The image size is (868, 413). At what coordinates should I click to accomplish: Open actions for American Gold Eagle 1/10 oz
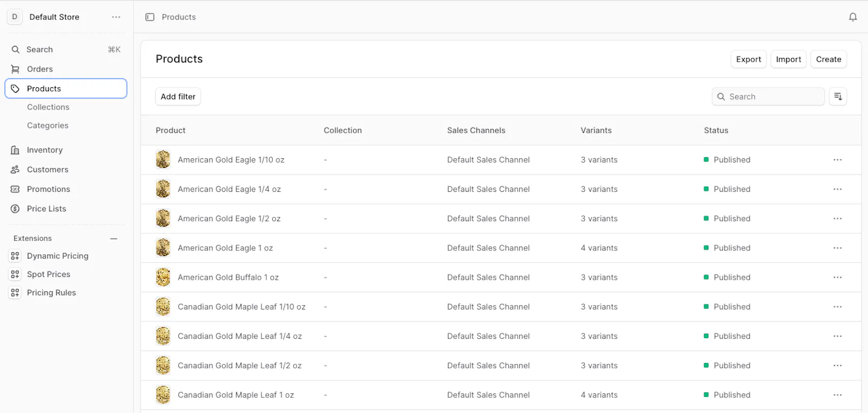tap(838, 160)
